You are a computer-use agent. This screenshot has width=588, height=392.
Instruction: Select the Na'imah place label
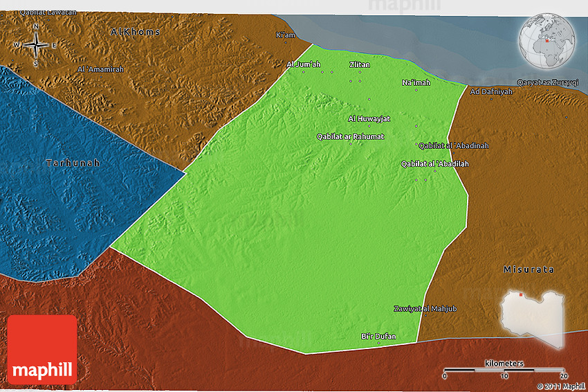click(x=416, y=83)
